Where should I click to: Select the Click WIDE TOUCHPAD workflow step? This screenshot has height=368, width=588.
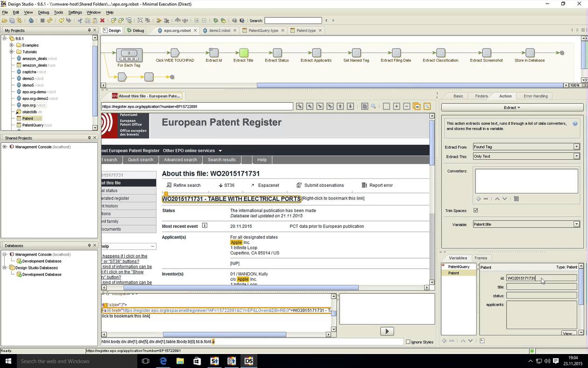coord(175,53)
